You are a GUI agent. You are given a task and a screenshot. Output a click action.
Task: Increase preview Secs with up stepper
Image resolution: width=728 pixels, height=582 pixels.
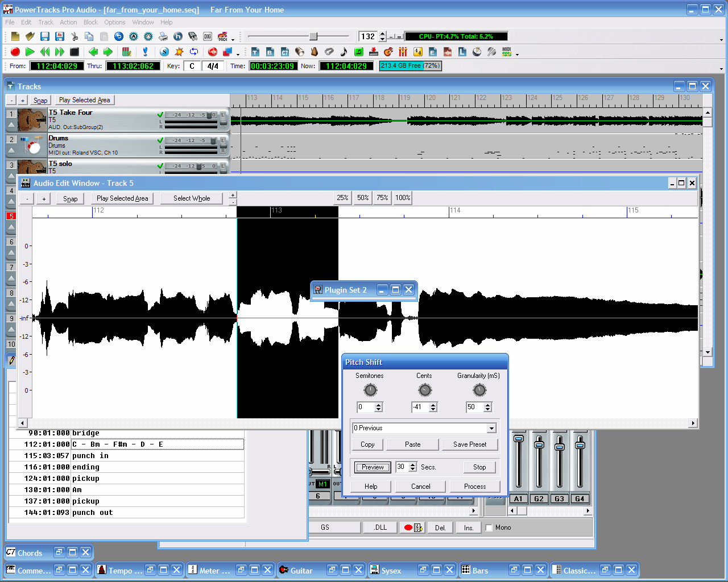click(x=413, y=464)
